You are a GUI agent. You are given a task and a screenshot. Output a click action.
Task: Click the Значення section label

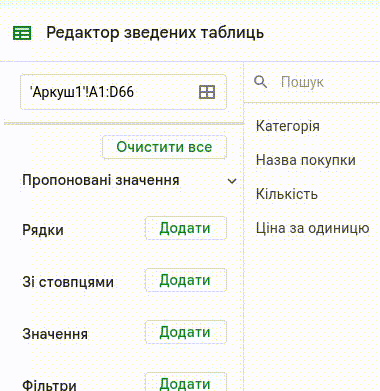(x=55, y=334)
